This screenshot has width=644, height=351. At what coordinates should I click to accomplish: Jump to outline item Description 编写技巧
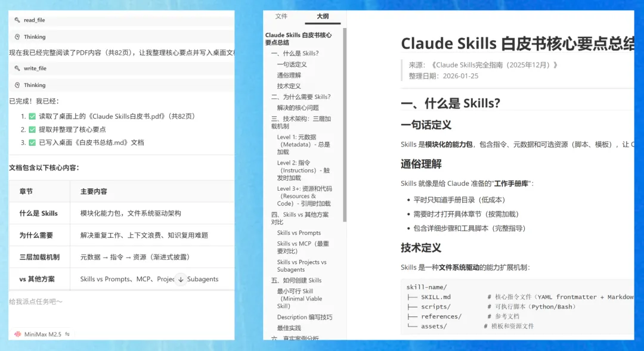305,318
